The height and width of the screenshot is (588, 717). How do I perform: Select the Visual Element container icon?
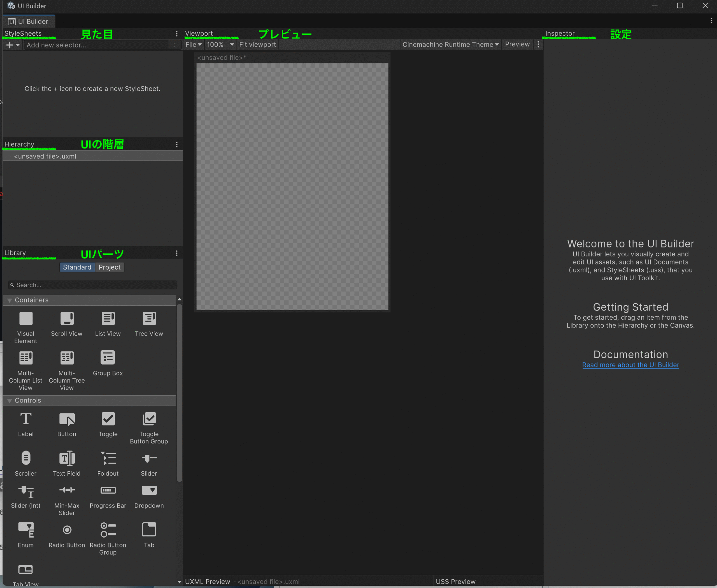26,319
